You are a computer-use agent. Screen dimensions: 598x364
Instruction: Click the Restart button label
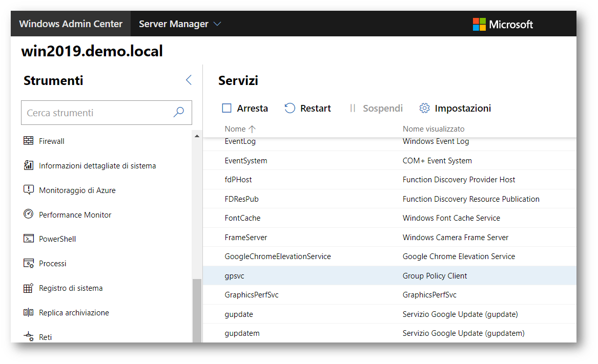tap(316, 108)
